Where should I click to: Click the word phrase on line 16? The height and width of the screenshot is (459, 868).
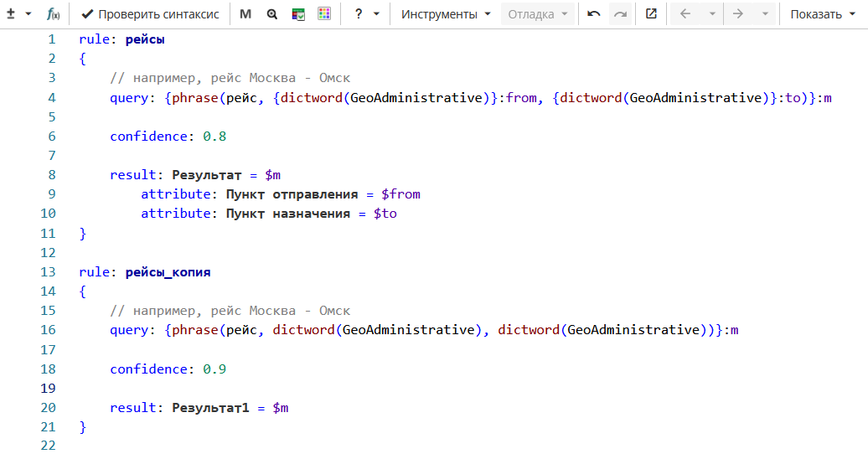click(195, 330)
